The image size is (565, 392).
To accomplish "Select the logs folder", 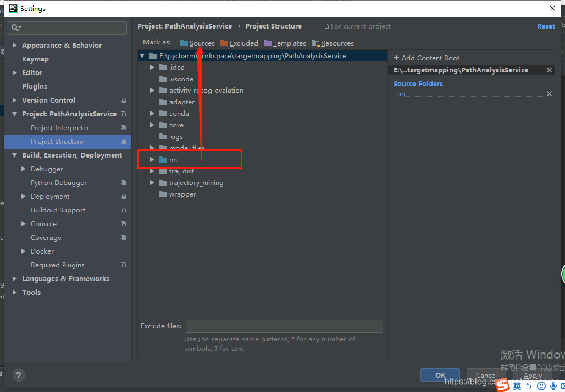I will tap(171, 136).
